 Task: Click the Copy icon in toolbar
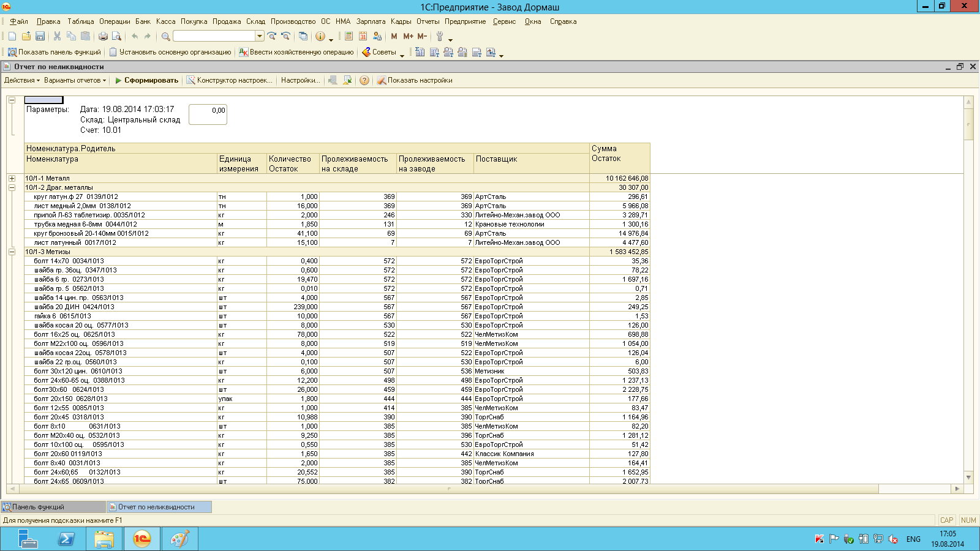click(x=71, y=37)
